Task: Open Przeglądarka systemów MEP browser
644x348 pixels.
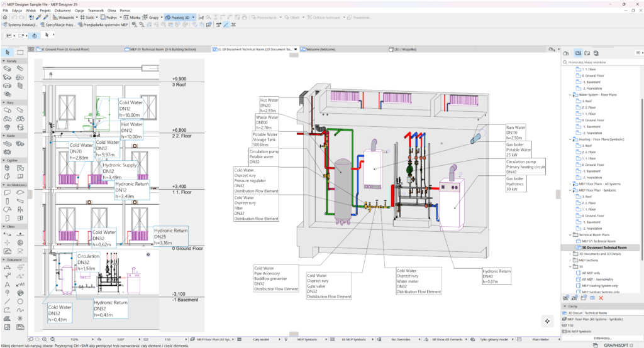Action: [x=103, y=24]
